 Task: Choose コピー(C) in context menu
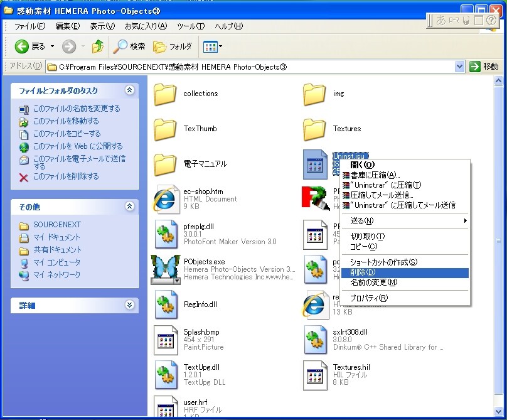click(x=405, y=247)
